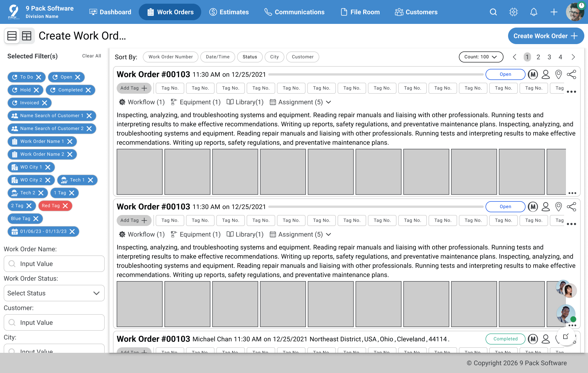Remove the Tech 1 filter chip
The width and height of the screenshot is (588, 373).
click(x=90, y=180)
